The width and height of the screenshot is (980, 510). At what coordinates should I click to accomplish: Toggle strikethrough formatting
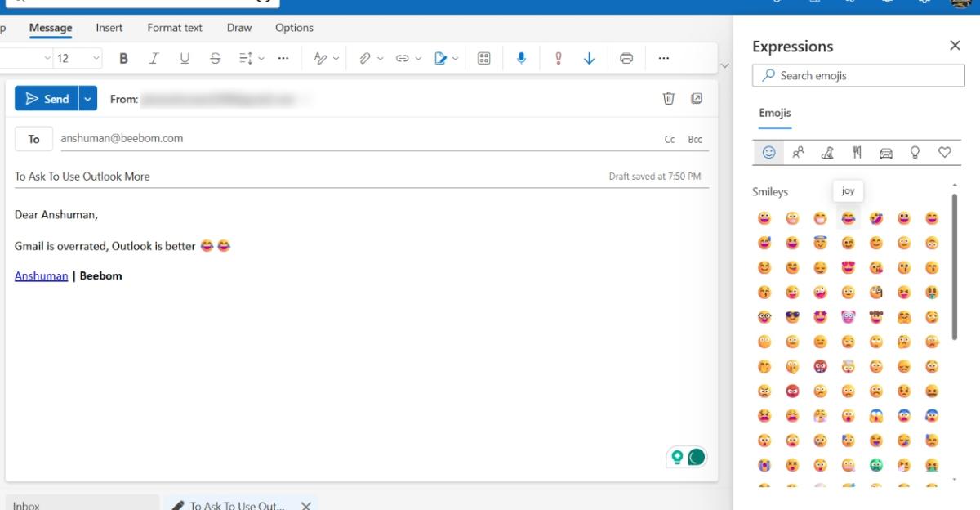215,58
